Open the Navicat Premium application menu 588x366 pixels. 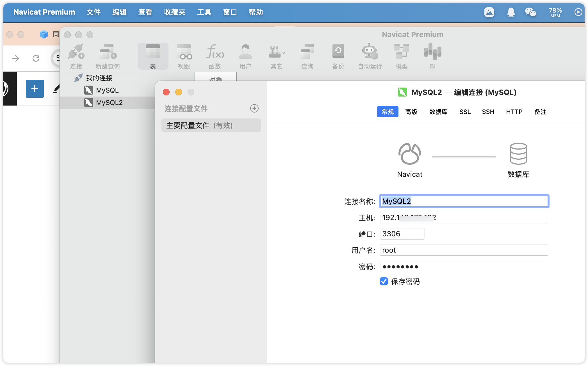(x=44, y=12)
